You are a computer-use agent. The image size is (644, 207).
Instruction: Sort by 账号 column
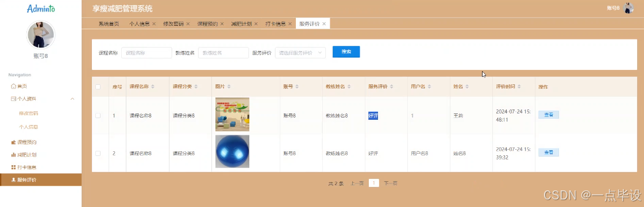(297, 87)
